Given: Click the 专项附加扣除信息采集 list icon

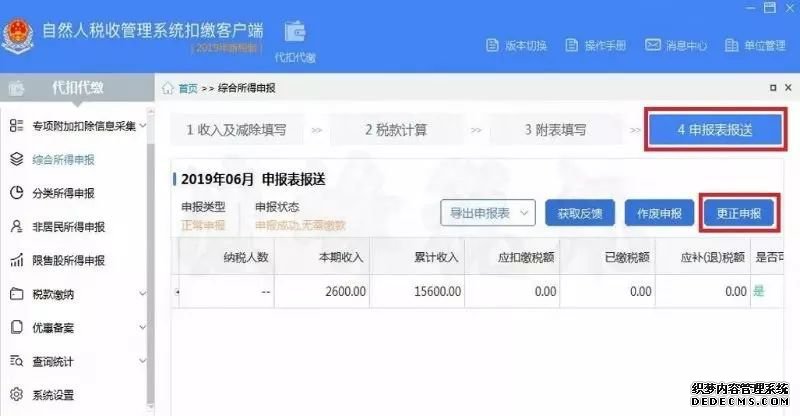Looking at the screenshot, I should click(16, 126).
